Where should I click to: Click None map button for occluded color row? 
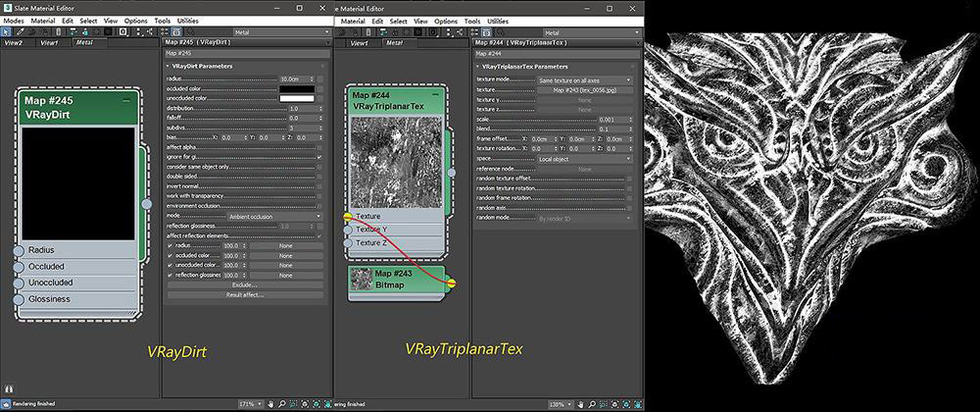(x=285, y=256)
